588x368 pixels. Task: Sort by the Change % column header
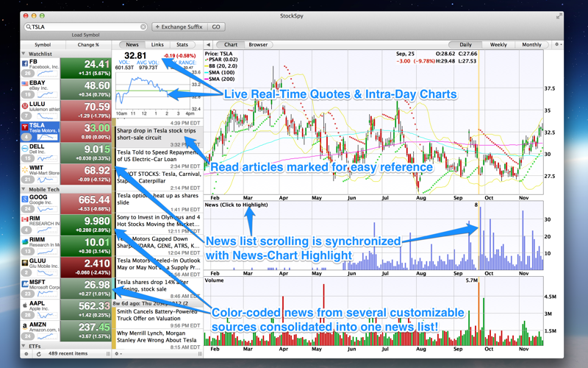pyautogui.click(x=88, y=45)
